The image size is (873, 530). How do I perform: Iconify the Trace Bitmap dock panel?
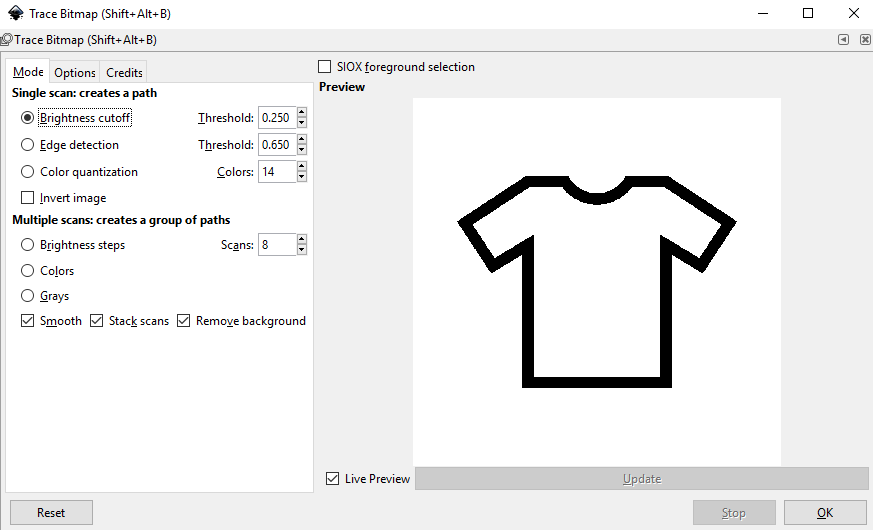pos(843,40)
